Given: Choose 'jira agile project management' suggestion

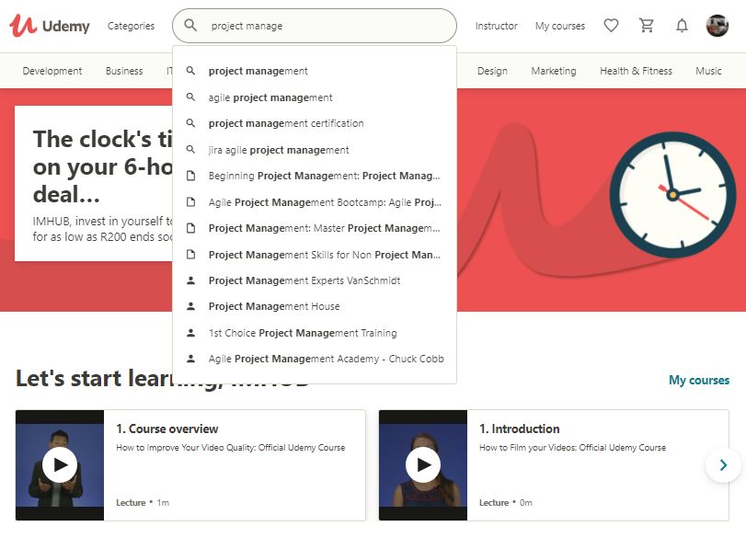Looking at the screenshot, I should 315,150.
